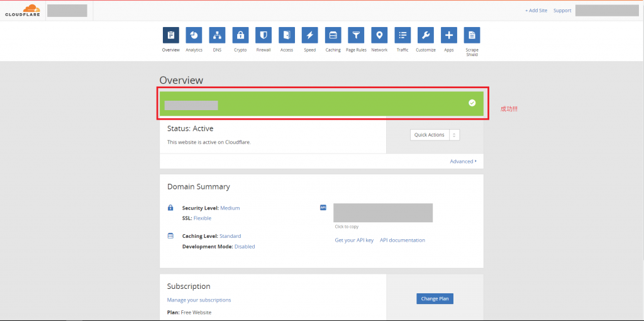Open the Scrape Shield document icon
Screen dimensions: 644x321
pyautogui.click(x=472, y=35)
